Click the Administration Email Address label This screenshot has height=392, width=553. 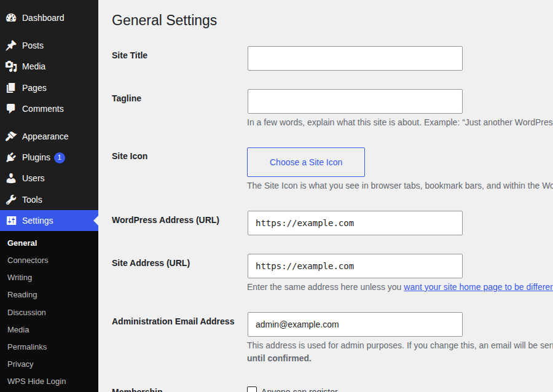[173, 321]
